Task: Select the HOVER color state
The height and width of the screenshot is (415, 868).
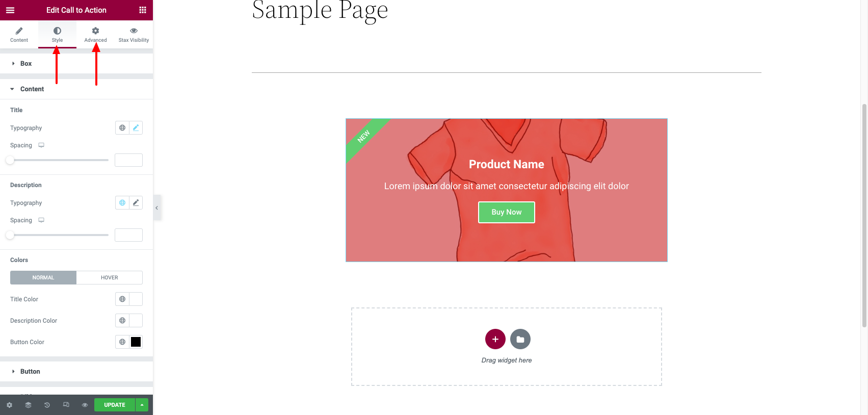Action: (110, 278)
